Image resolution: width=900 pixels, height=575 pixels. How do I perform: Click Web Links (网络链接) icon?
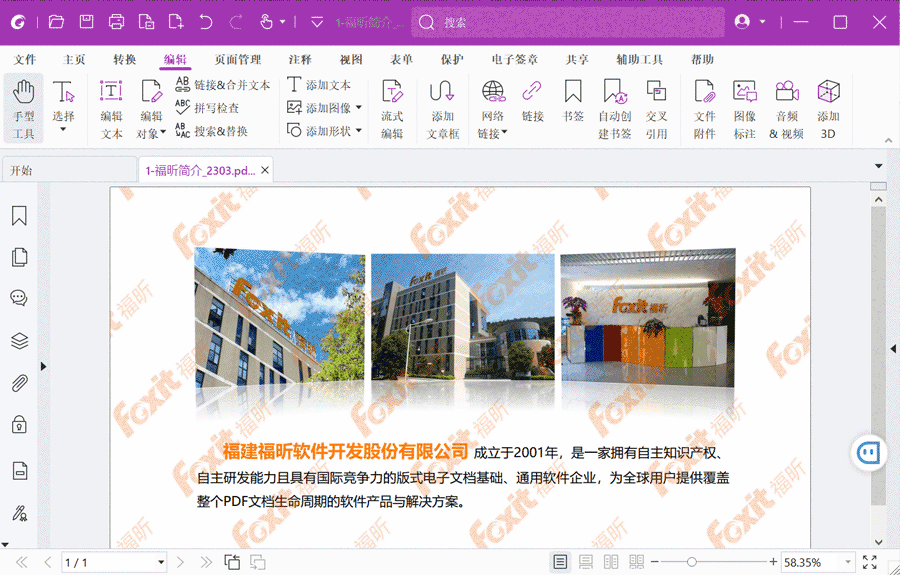493,91
